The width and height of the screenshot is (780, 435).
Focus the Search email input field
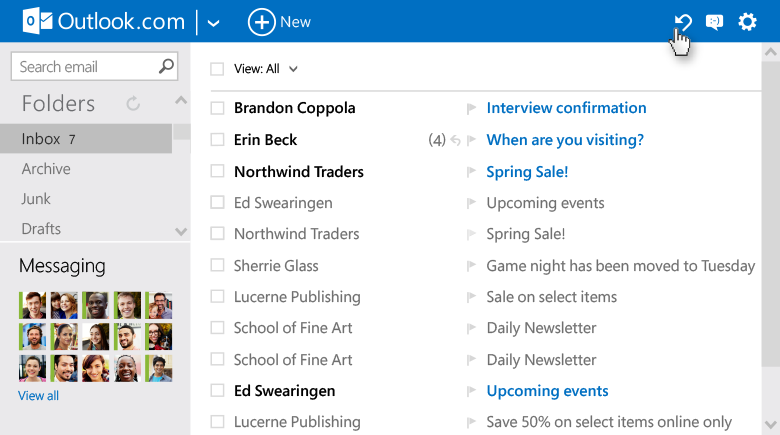click(85, 67)
